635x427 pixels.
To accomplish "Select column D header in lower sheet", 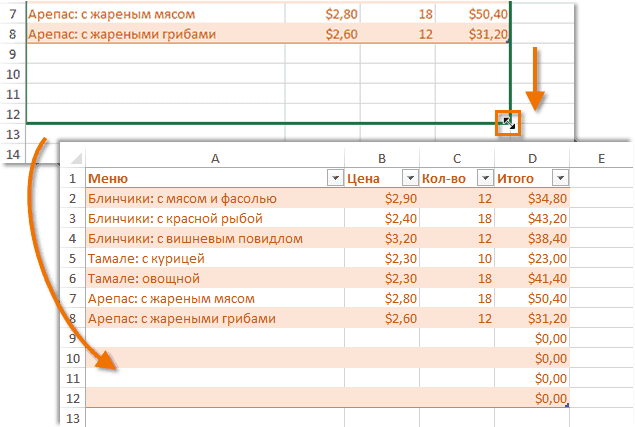I will coord(532,158).
